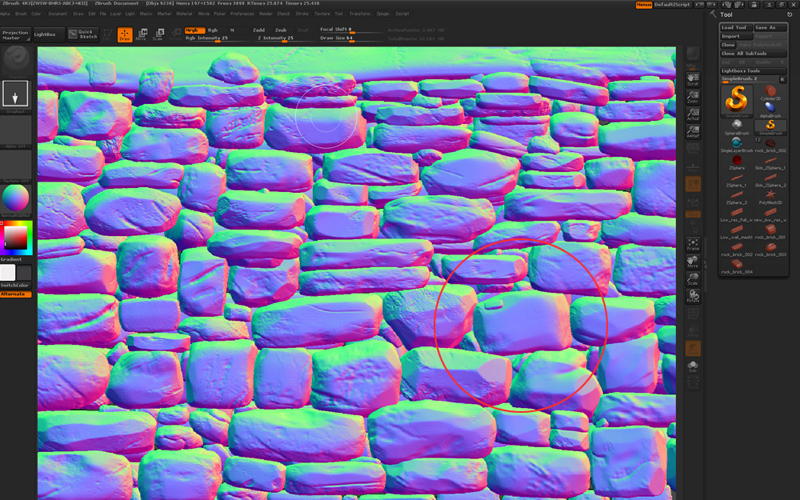Viewport: 800px width, 500px height.
Task: Open the Stroke menu
Action: click(x=301, y=14)
